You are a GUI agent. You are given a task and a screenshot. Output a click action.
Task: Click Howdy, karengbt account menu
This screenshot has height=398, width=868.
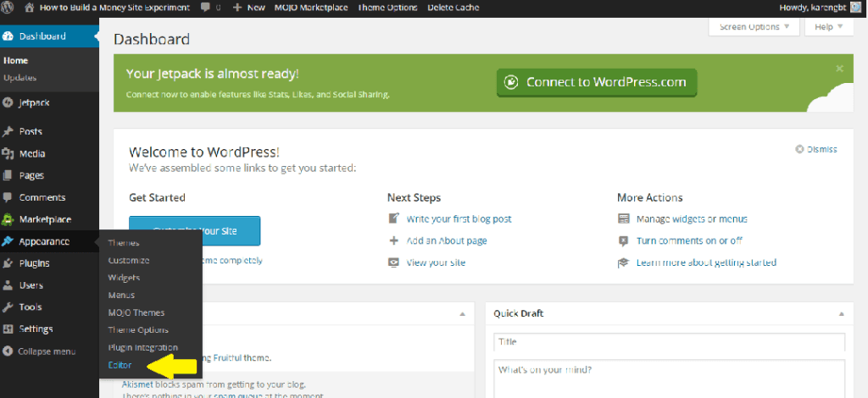[x=821, y=8]
